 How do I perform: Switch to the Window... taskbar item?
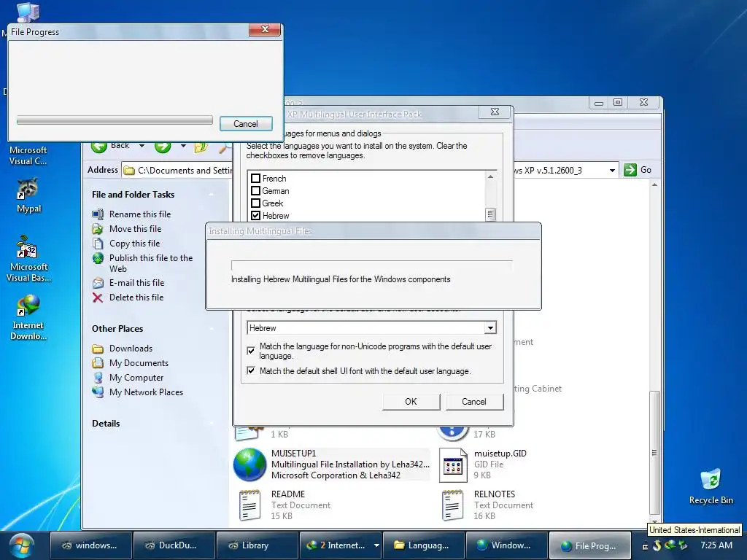506,545
